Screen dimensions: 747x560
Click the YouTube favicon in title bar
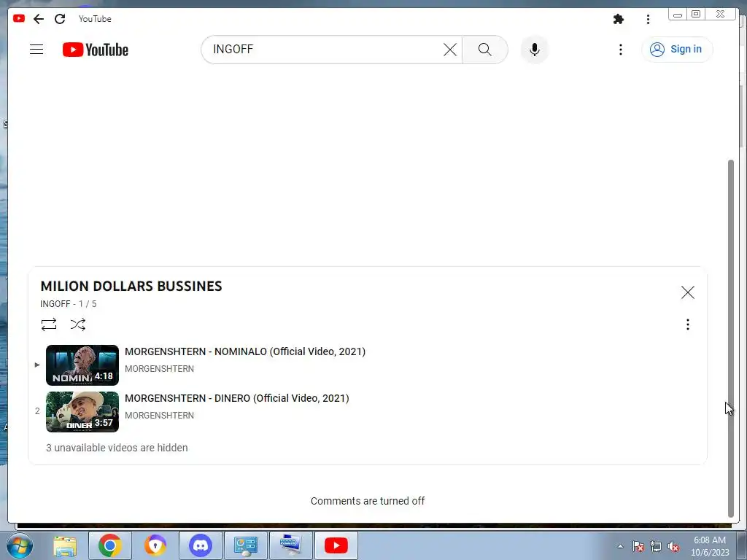click(19, 18)
